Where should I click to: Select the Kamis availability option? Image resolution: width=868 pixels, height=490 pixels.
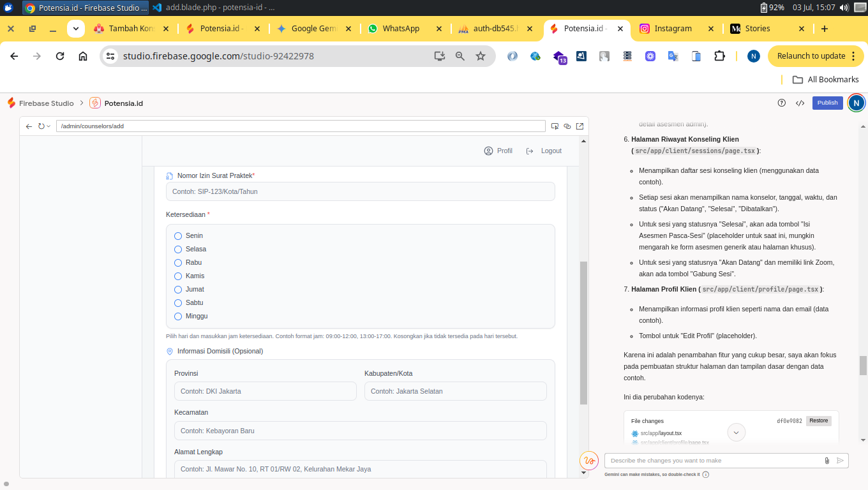point(178,276)
